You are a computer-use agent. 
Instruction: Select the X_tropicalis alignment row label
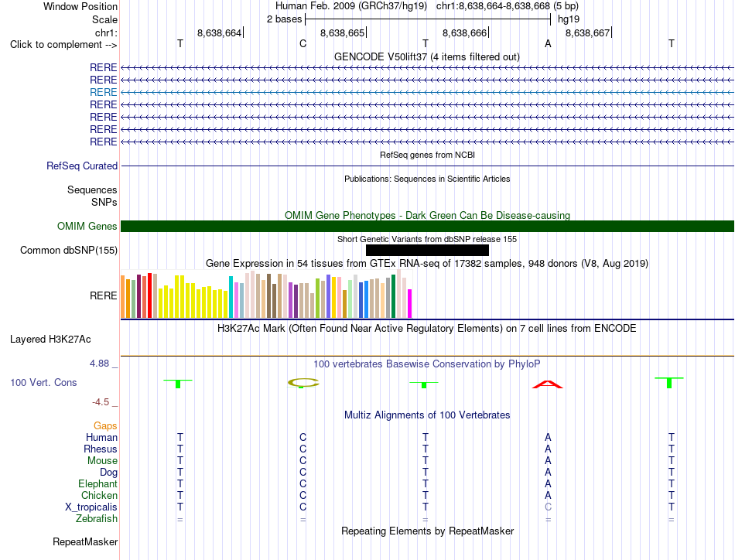91,507
